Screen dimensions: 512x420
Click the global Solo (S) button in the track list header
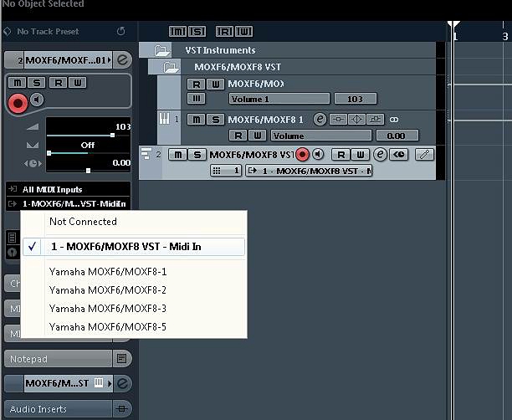[197, 32]
